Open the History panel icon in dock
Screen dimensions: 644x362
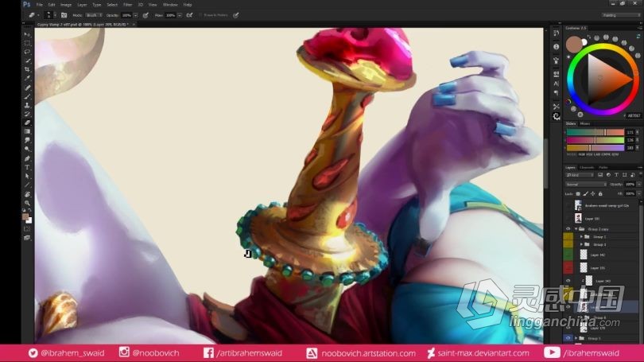(556, 33)
